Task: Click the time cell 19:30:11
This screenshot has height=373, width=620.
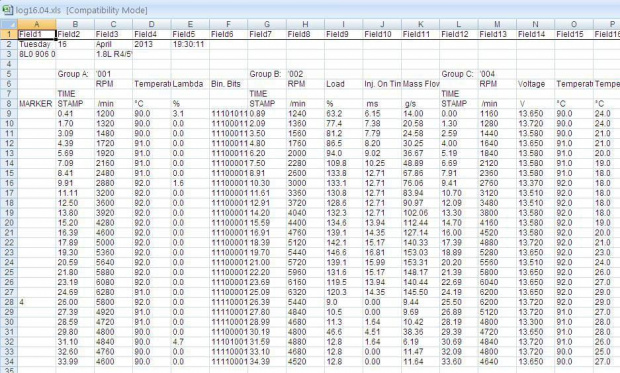Action: click(x=190, y=44)
